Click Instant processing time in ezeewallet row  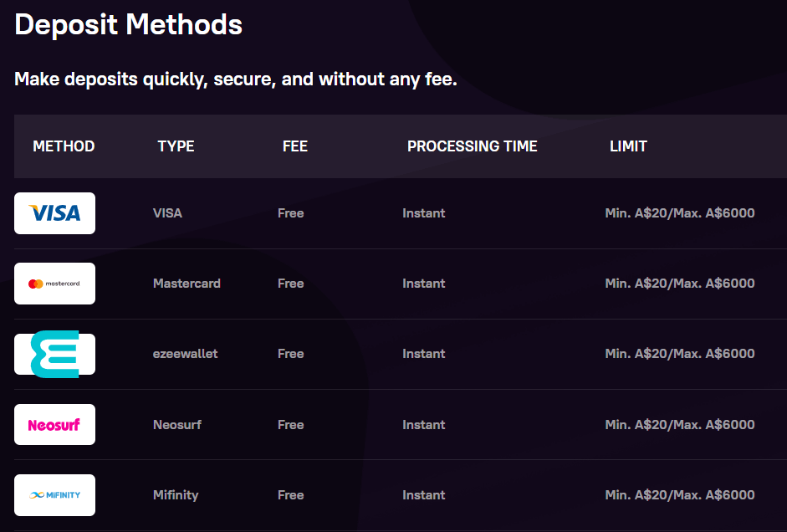[x=424, y=354]
